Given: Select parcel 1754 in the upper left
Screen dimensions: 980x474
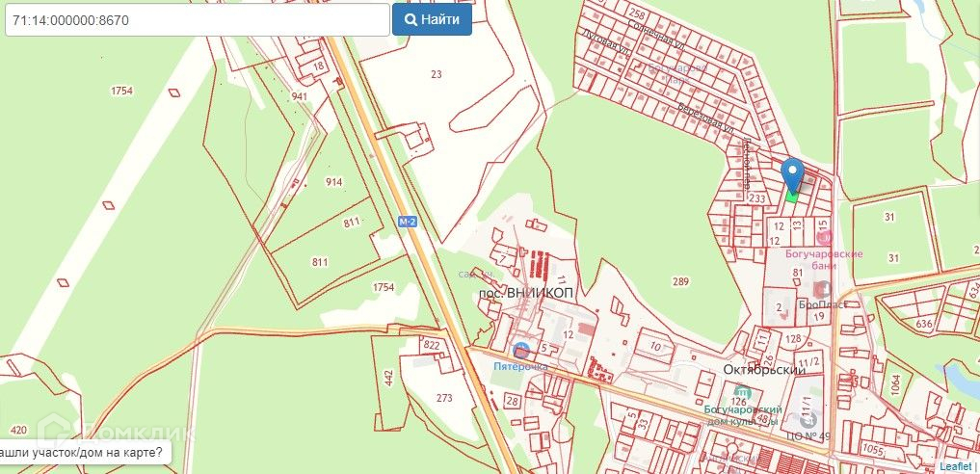Looking at the screenshot, I should click(x=121, y=92).
